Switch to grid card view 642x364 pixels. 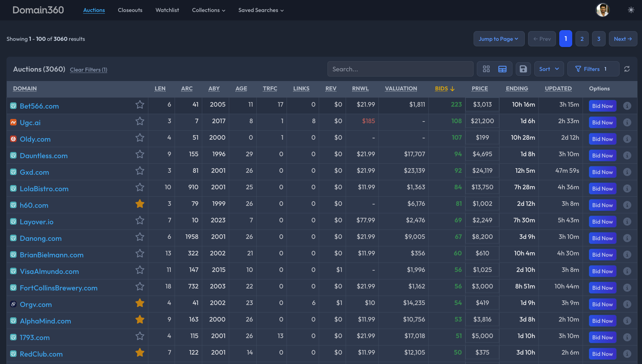[x=486, y=69]
